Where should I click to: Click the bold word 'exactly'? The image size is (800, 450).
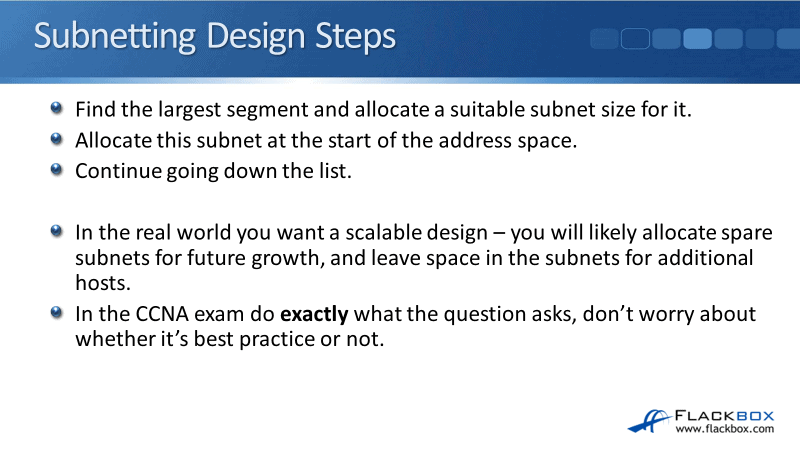click(x=314, y=314)
